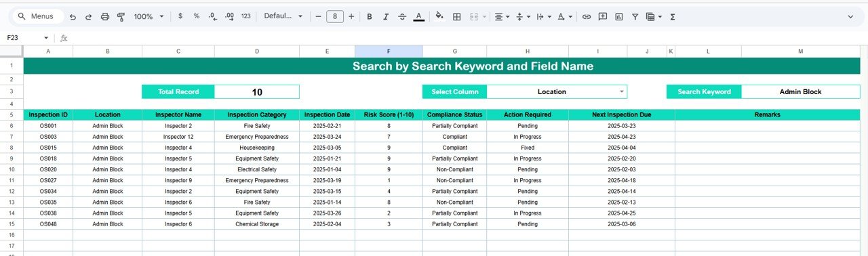Open the vertical align dropdown

pyautogui.click(x=523, y=16)
